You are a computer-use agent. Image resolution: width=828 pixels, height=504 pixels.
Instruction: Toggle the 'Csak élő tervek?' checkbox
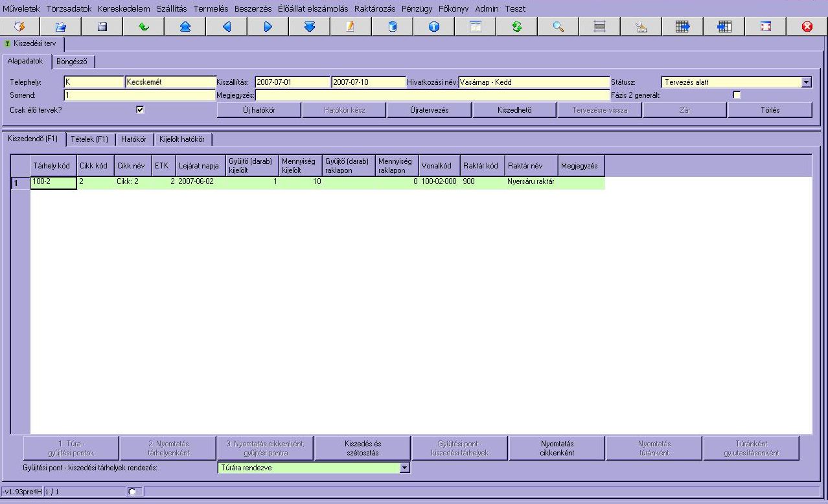coord(140,109)
